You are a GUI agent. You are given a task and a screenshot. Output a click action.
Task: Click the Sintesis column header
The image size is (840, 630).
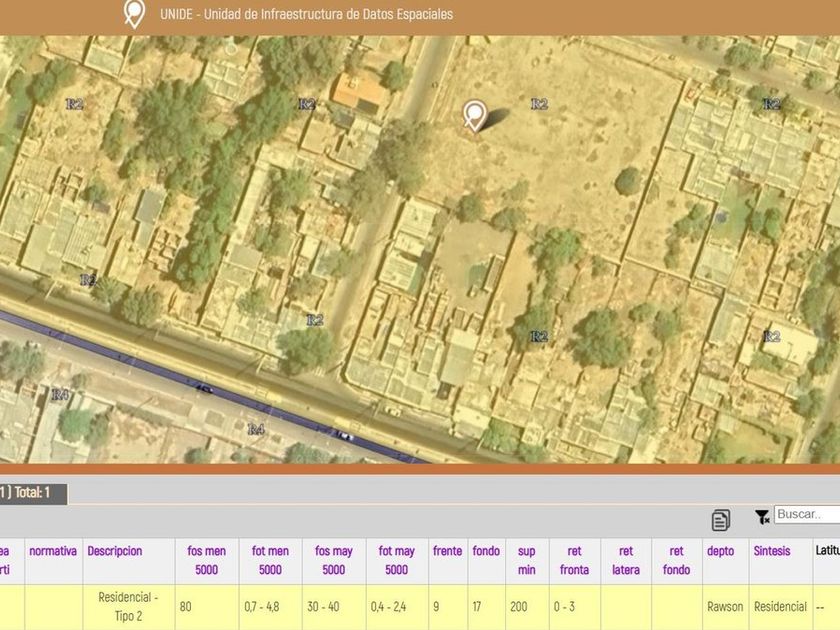(771, 551)
